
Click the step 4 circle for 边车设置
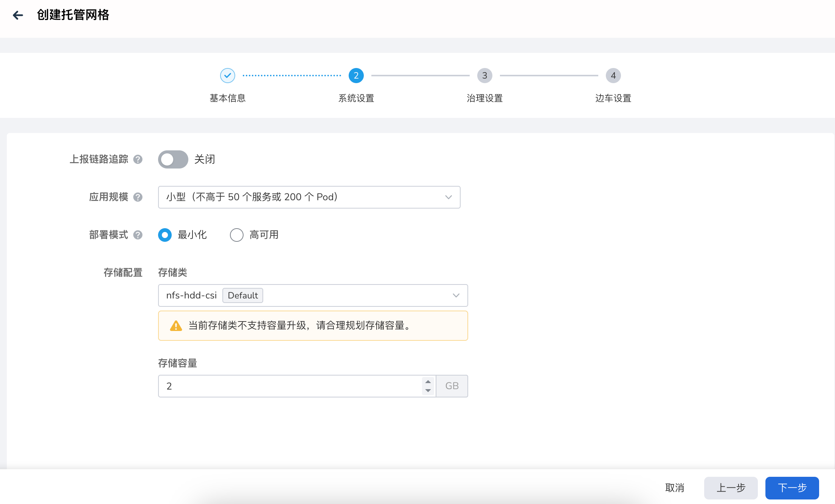point(613,75)
